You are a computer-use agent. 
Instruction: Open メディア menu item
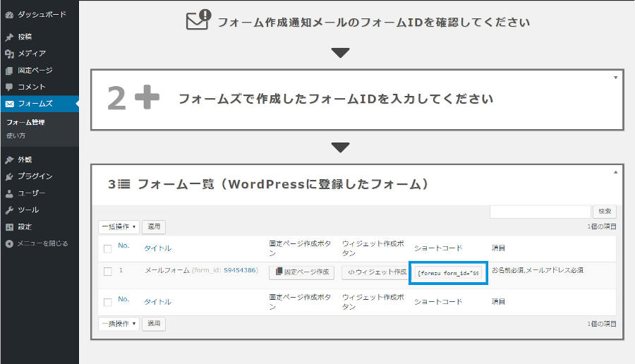pyautogui.click(x=32, y=54)
